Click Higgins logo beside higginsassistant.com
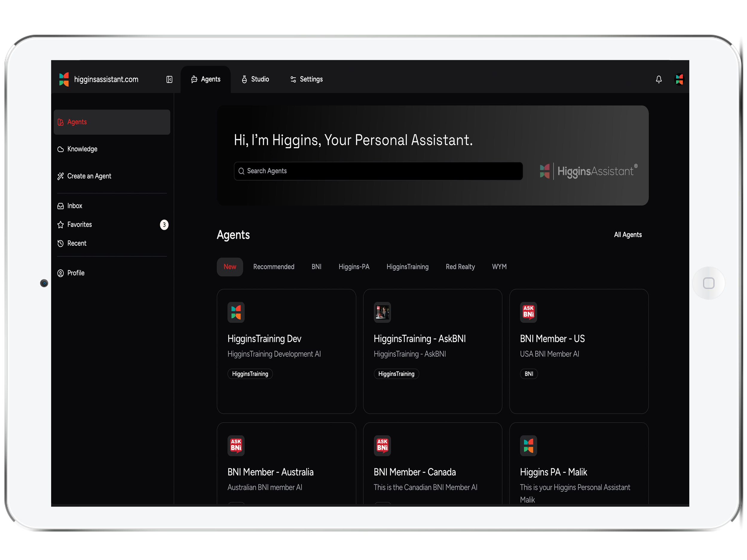This screenshot has width=747, height=560. 64,79
